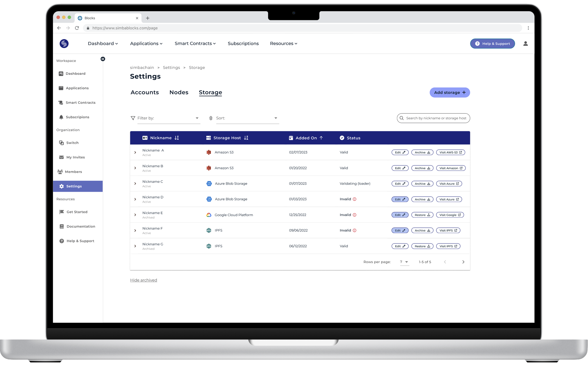Click the Add storage button
588x367 pixels.
[449, 93]
